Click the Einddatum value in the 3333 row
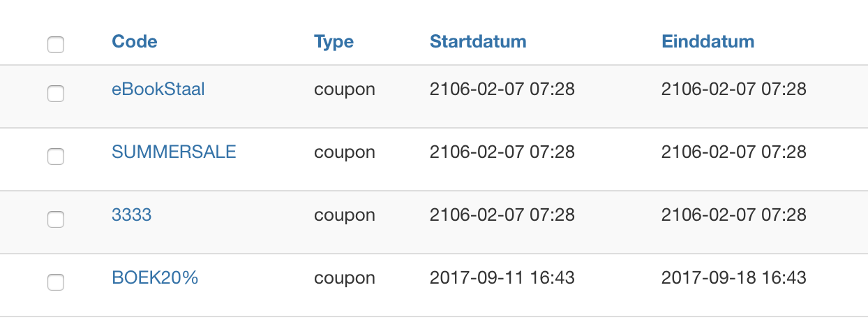 (x=733, y=214)
